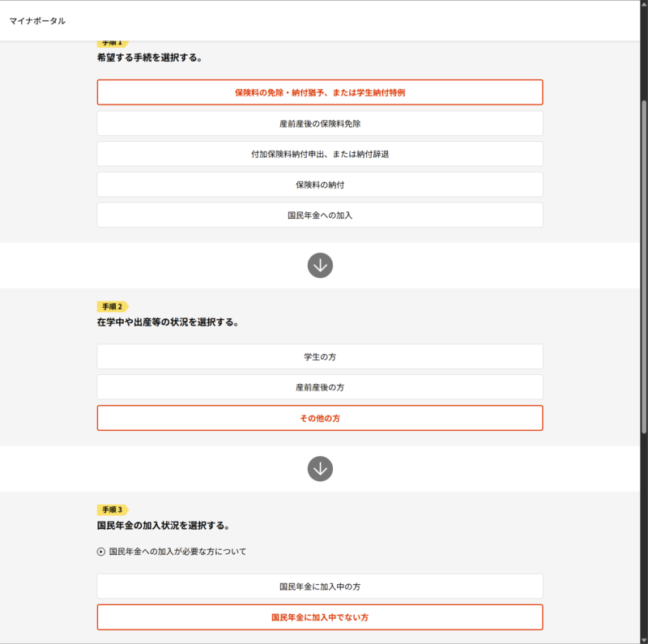Image resolution: width=648 pixels, height=644 pixels.
Task: Click the 手順 3 step badge
Action: 112,510
